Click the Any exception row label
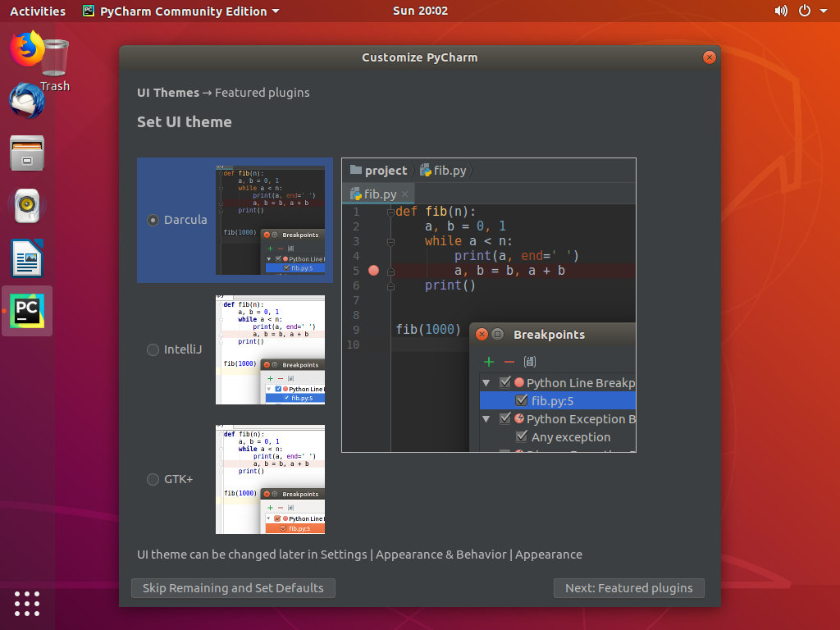Viewport: 840px width, 630px height. 571,437
